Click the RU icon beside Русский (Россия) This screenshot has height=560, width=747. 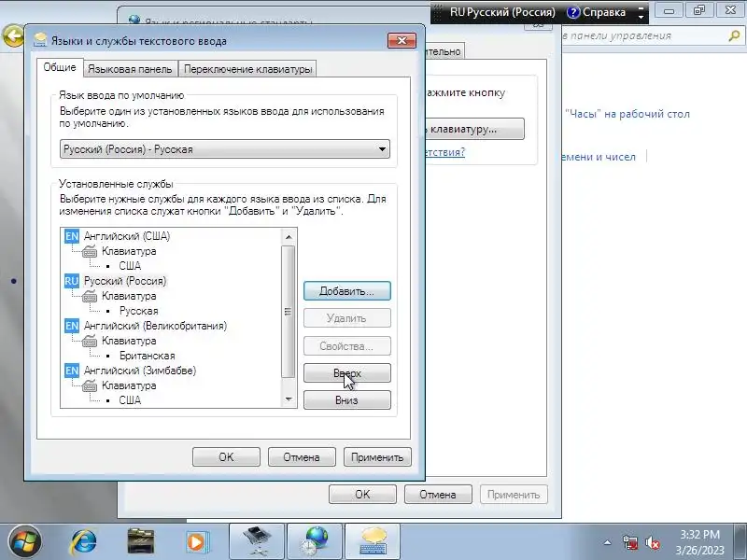[x=72, y=281]
